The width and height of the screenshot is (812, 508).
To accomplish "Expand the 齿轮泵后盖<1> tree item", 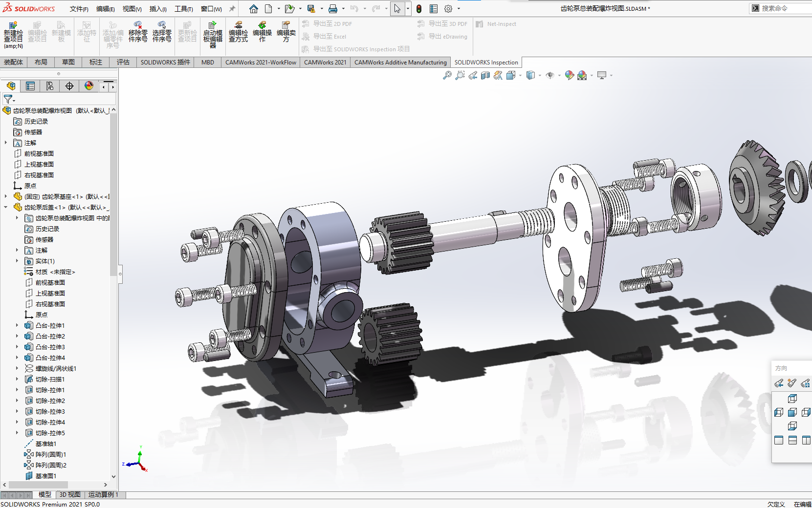I will pos(5,207).
